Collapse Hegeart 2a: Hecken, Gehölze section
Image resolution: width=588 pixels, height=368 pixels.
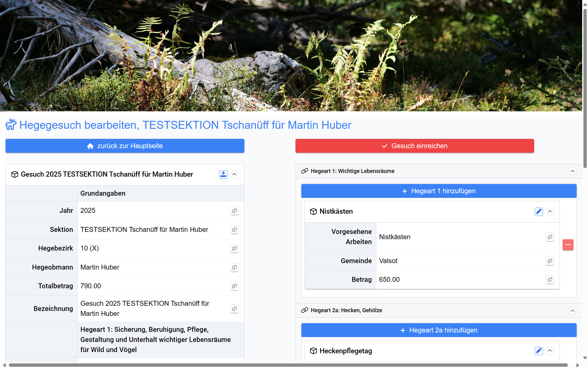572,310
